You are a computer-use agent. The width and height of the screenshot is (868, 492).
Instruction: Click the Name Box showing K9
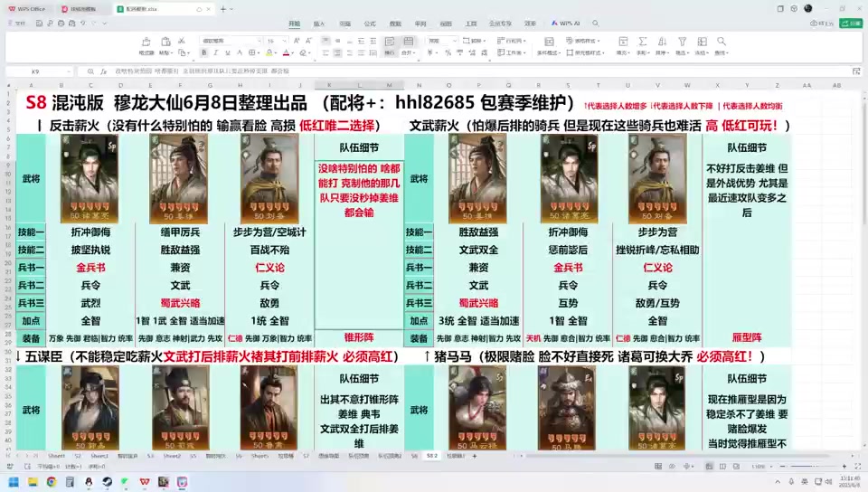[x=40, y=71]
